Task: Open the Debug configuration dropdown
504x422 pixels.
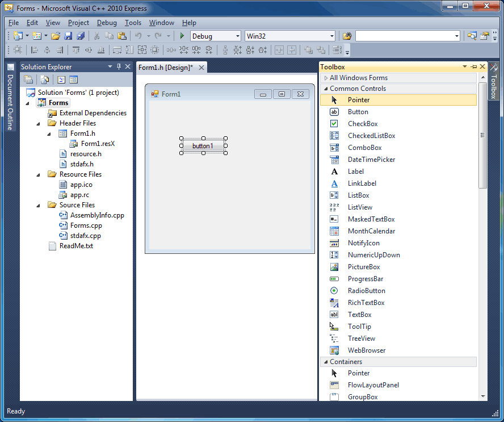Action: click(x=238, y=36)
